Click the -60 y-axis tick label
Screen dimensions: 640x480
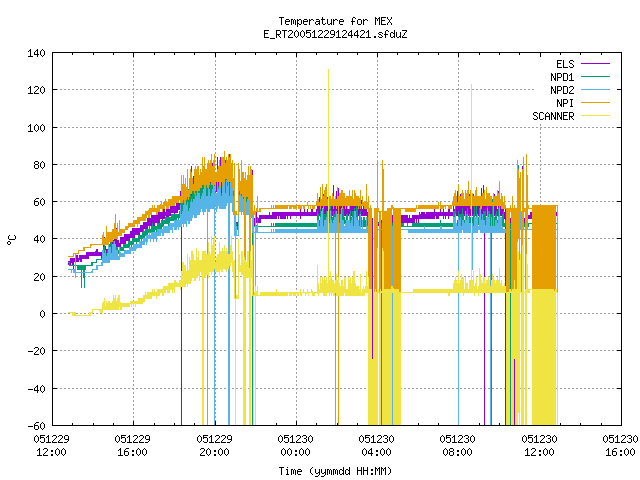[36, 426]
